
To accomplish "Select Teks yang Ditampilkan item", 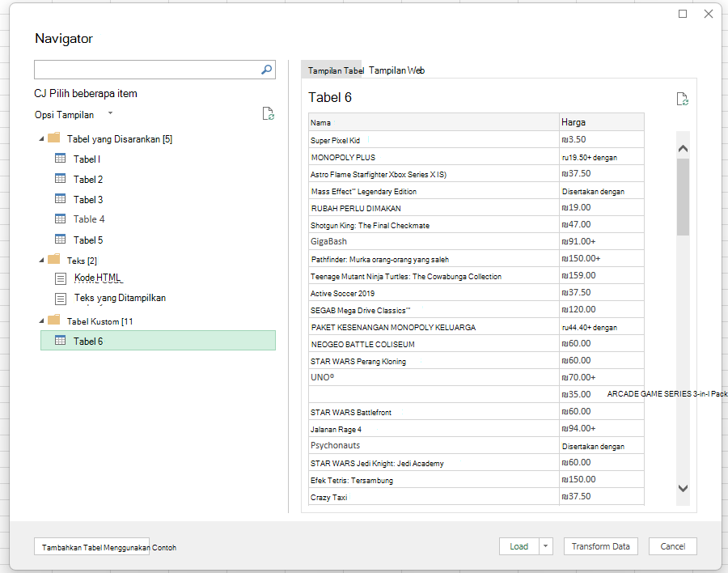I will pos(120,298).
